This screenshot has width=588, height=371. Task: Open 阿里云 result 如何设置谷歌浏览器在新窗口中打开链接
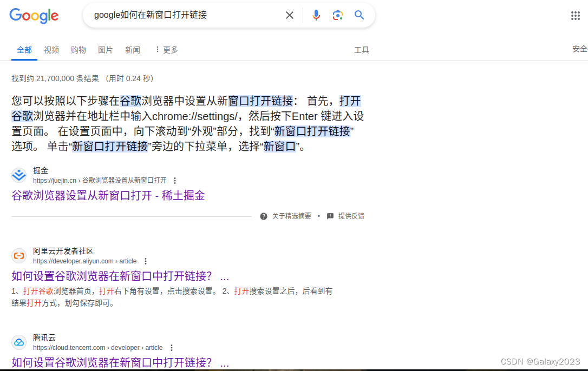click(120, 276)
